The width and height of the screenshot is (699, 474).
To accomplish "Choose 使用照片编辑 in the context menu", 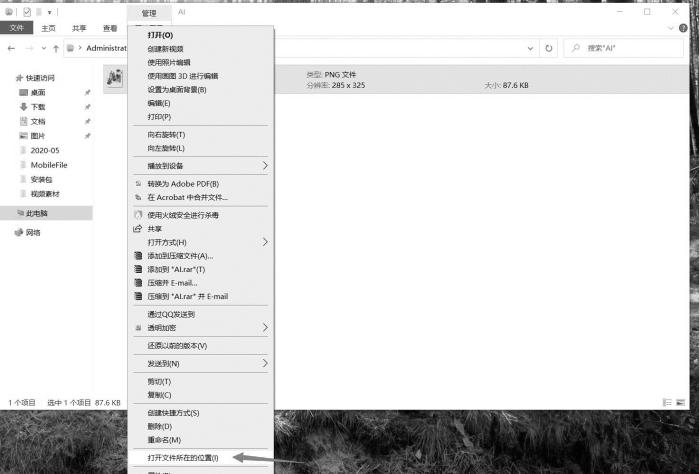I will click(201, 62).
